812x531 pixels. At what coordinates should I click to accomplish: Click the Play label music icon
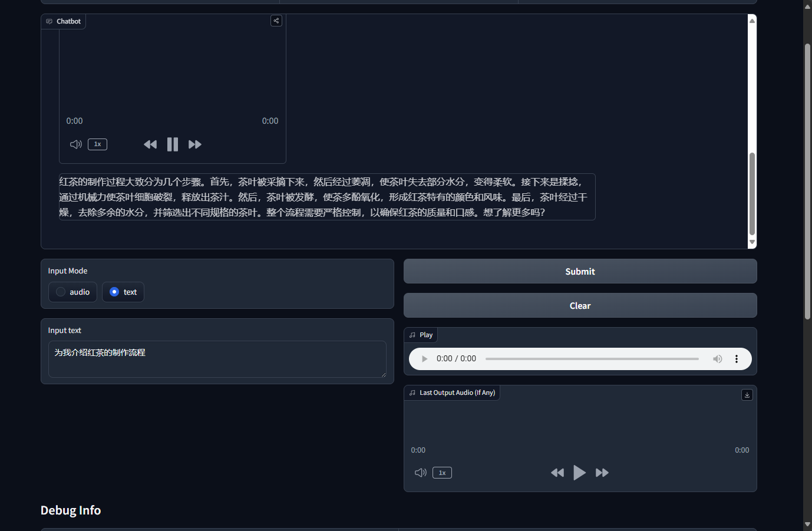point(412,335)
